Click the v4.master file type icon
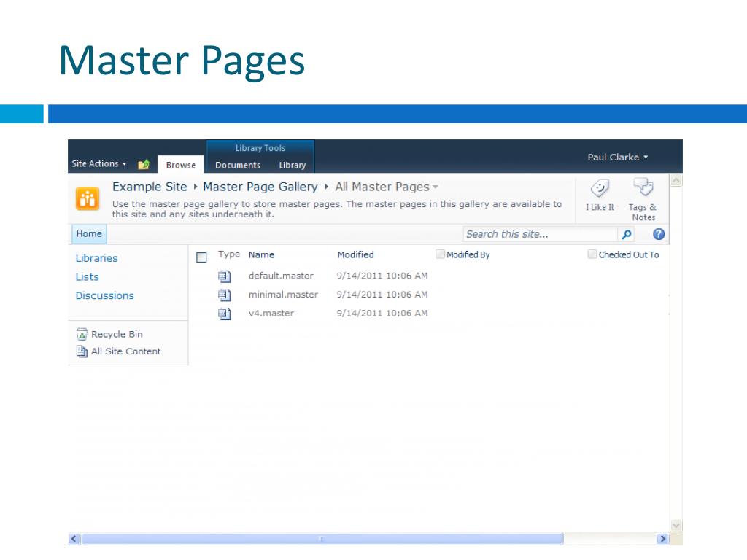 coord(225,314)
